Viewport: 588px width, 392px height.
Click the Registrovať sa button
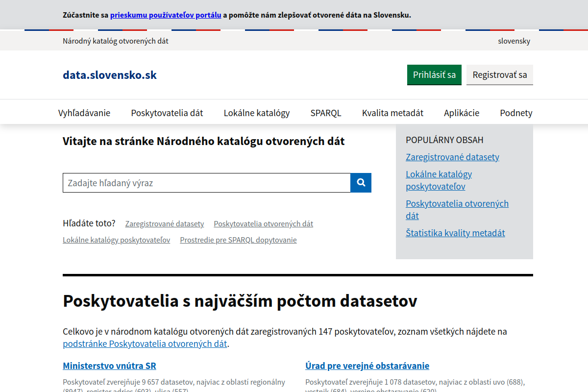point(500,75)
